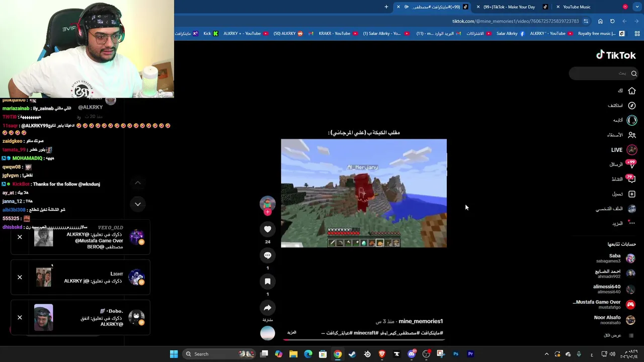Seek on the video progress bar

[x=364, y=339]
